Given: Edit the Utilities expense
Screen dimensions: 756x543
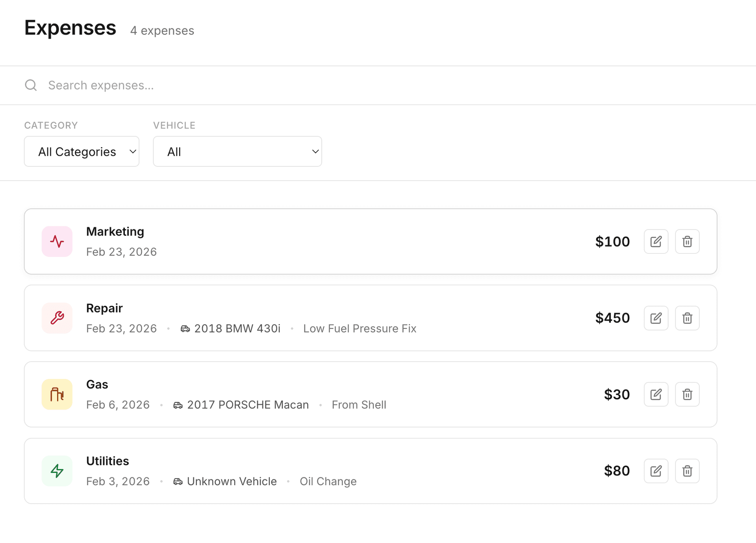Looking at the screenshot, I should (x=656, y=471).
